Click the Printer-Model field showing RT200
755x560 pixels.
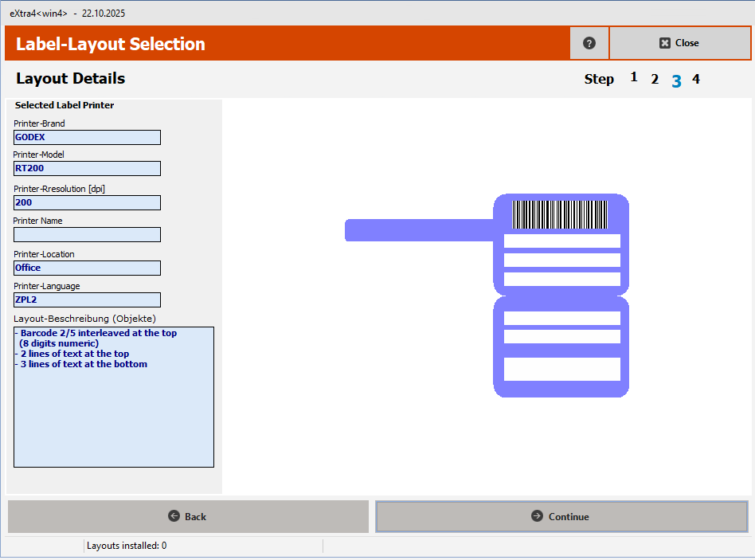click(86, 168)
